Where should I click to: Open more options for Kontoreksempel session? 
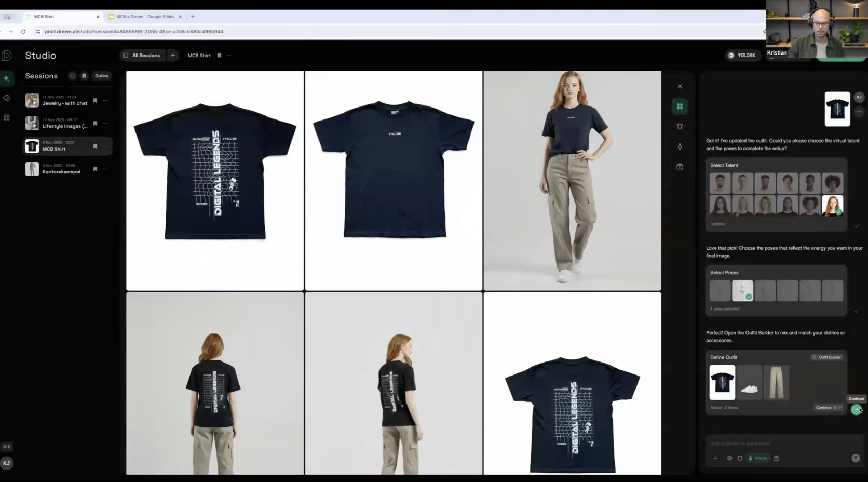pyautogui.click(x=105, y=169)
